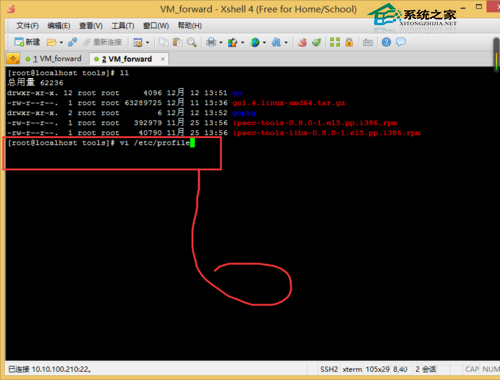500x380 pixels.
Task: Open the 窗口(W) menu
Action: click(x=156, y=26)
